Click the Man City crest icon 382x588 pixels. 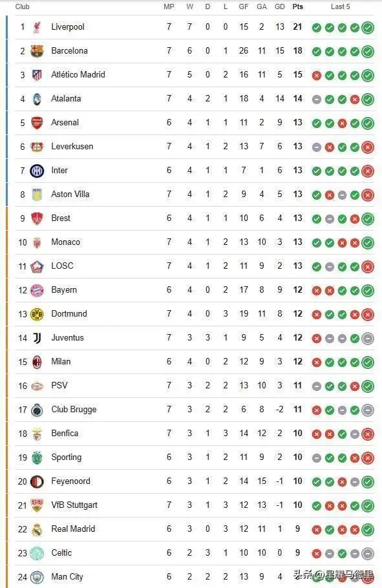[x=37, y=577]
